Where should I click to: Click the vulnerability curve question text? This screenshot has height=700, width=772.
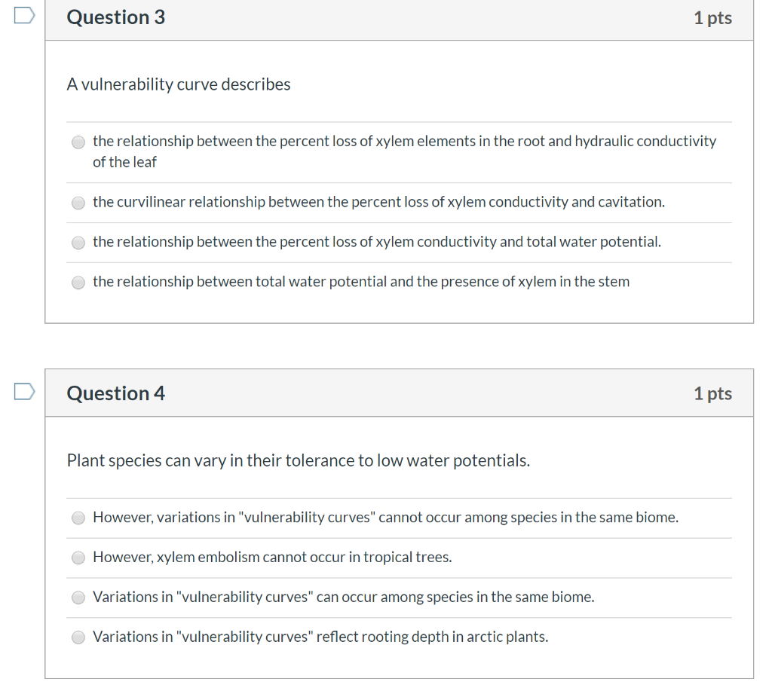(x=178, y=84)
